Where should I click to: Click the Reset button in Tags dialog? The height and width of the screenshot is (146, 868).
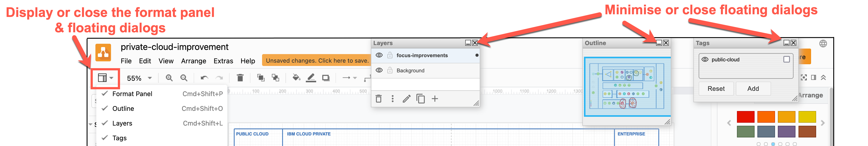pos(716,89)
